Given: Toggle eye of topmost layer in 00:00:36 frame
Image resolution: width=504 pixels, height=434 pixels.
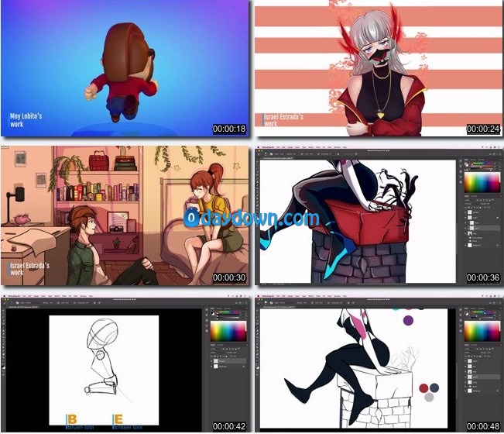Looking at the screenshot, I should 465,212.
